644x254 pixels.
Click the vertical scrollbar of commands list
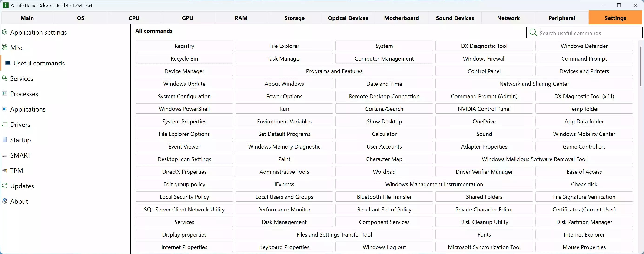641,66
